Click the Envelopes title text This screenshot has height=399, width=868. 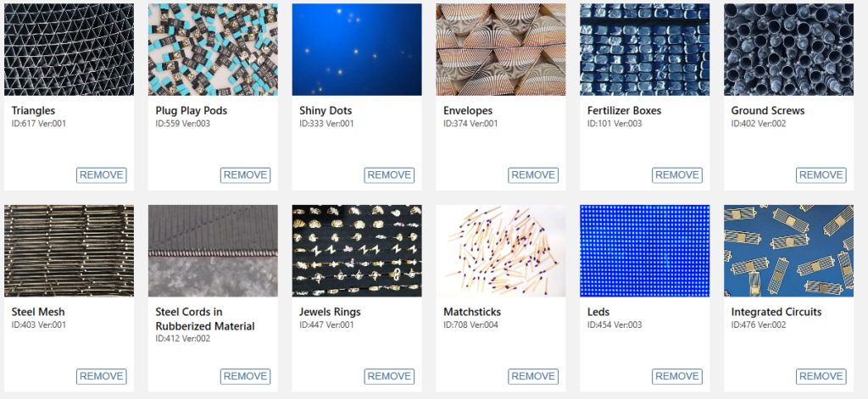tap(468, 111)
